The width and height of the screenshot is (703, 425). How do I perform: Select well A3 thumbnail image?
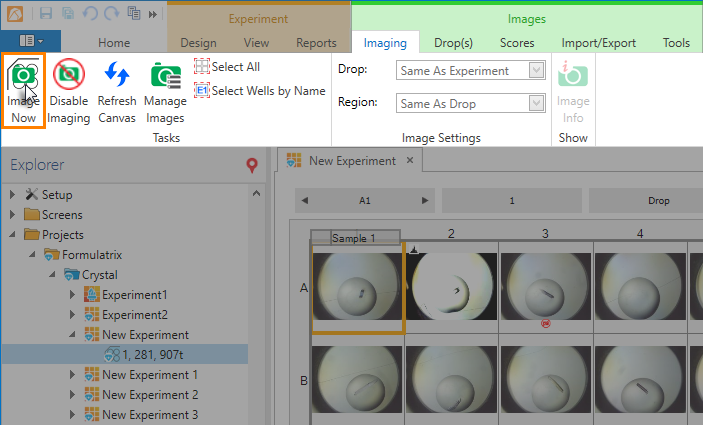coord(546,286)
